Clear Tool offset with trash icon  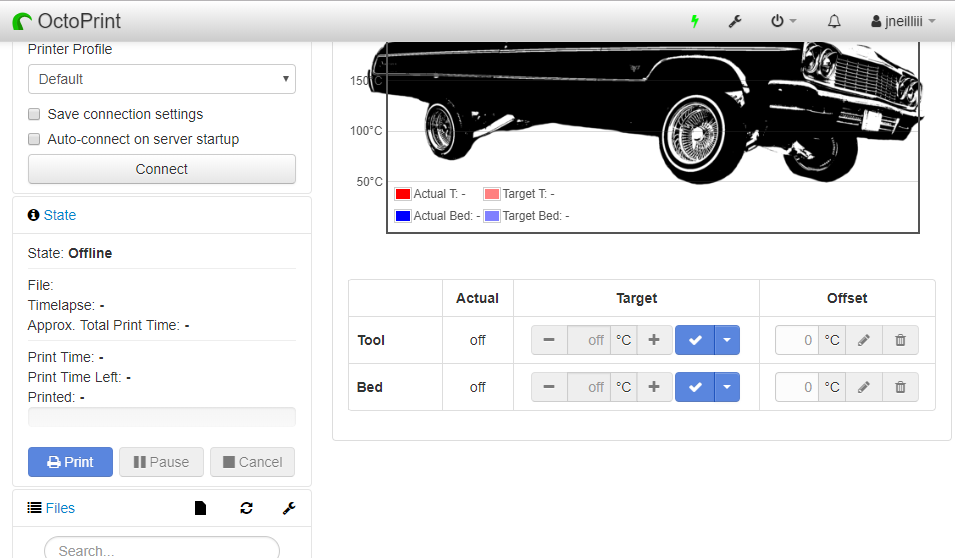click(x=900, y=340)
